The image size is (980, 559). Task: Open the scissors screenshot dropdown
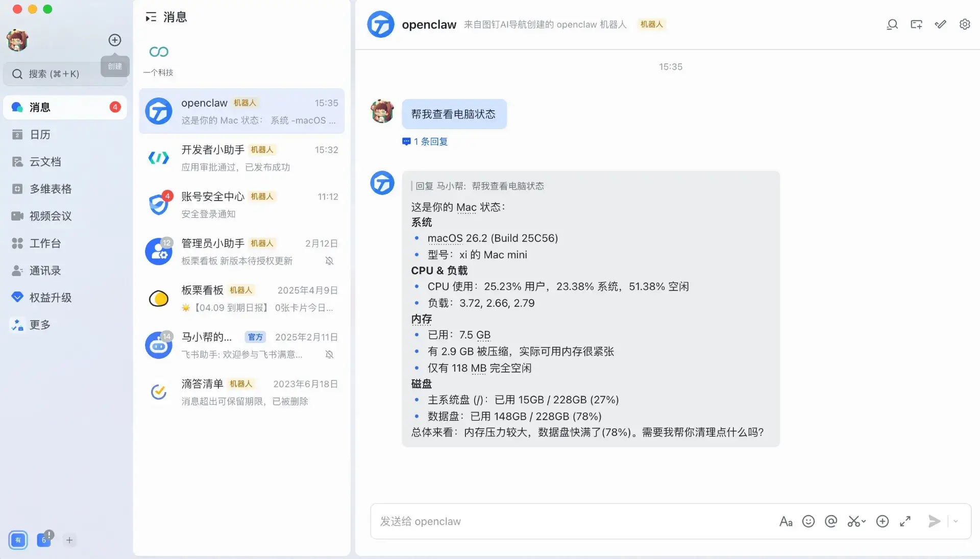[x=864, y=522]
